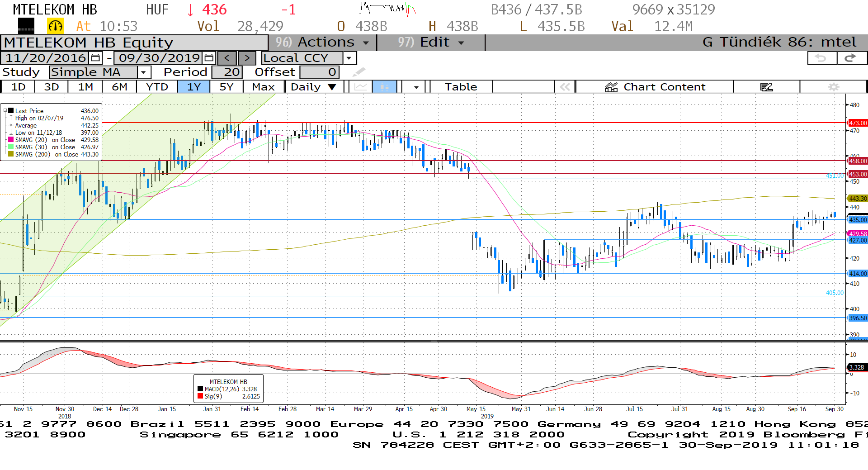Screen dimensions: 868x470
Task: Click the Chart Content button label
Action: point(664,87)
